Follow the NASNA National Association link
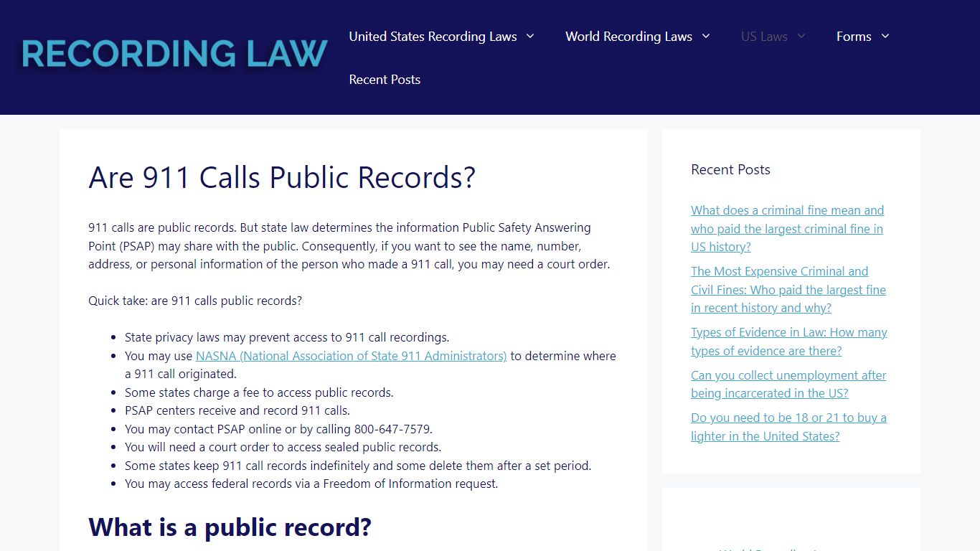The height and width of the screenshot is (551, 980). pos(351,356)
